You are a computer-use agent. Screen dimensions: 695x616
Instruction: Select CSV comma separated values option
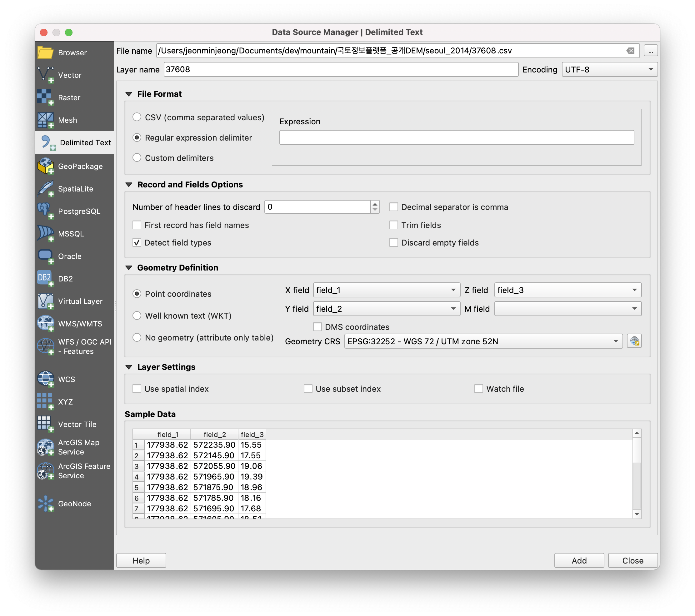[x=137, y=117]
